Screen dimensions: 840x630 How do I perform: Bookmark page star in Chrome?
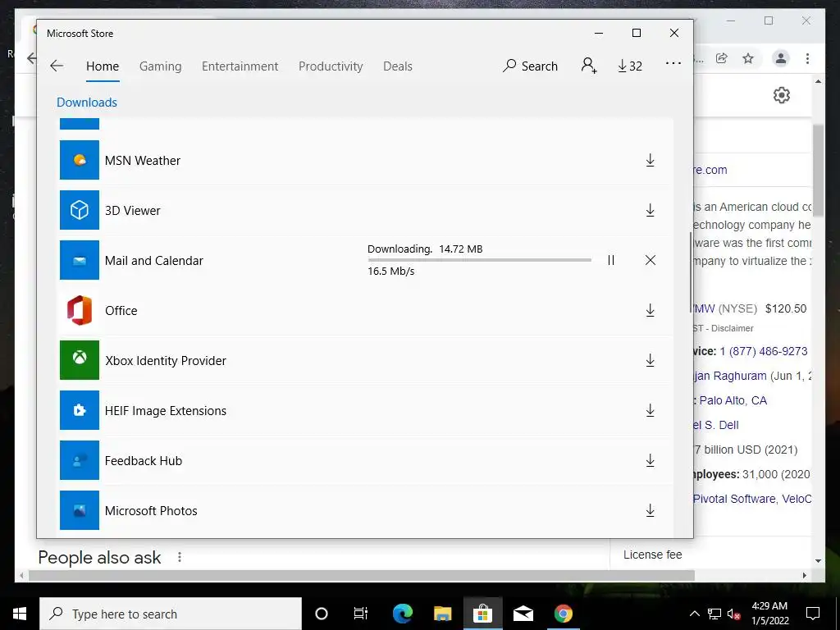click(x=748, y=58)
